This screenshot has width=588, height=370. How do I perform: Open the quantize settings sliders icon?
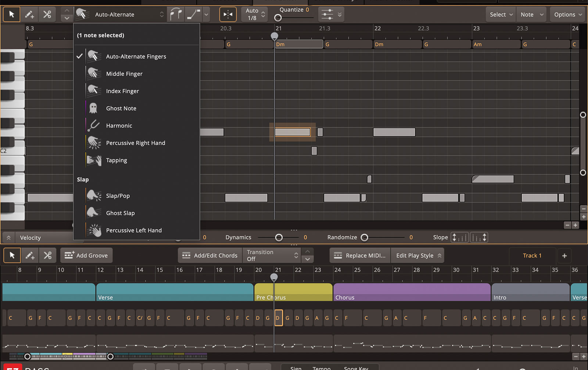[x=327, y=15]
